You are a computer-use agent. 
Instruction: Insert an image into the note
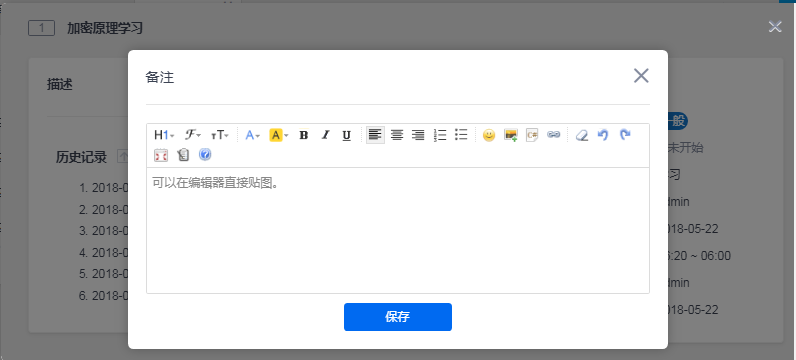[510, 135]
